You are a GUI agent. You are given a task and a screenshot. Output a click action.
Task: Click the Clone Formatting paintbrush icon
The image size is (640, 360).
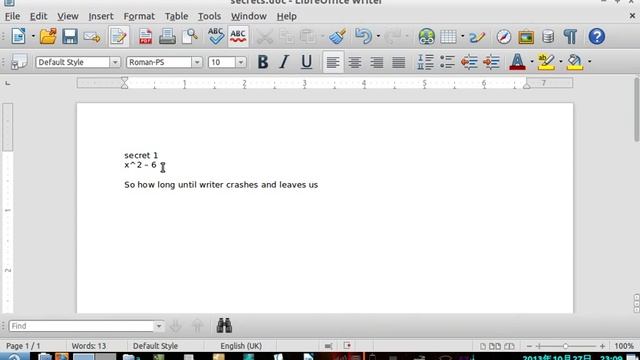click(x=338, y=37)
